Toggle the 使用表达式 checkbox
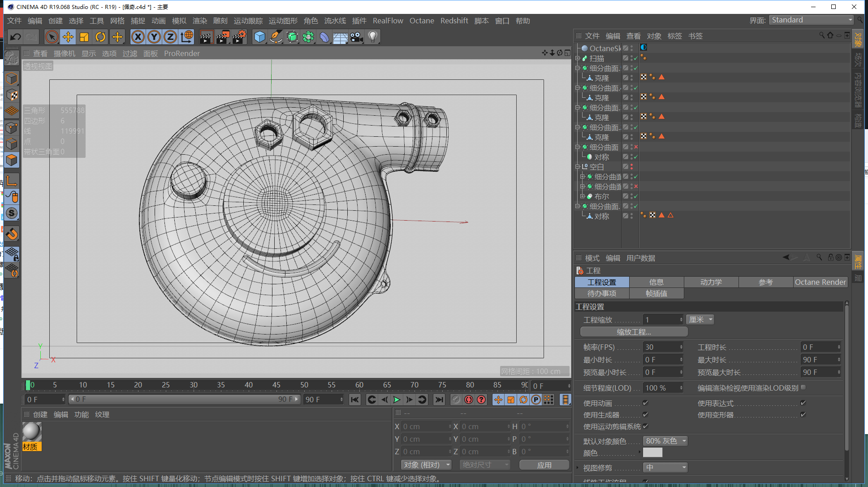Image resolution: width=868 pixels, height=487 pixels. pos(803,403)
